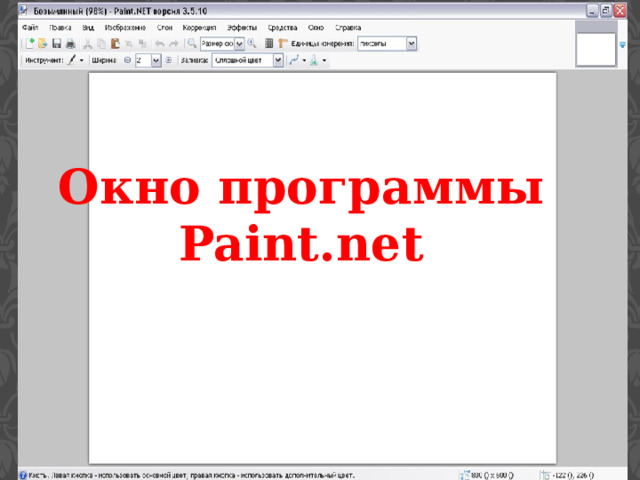Screen dimensions: 640x480
Task: Close the Paint.NET window
Action: pyautogui.click(x=620, y=11)
